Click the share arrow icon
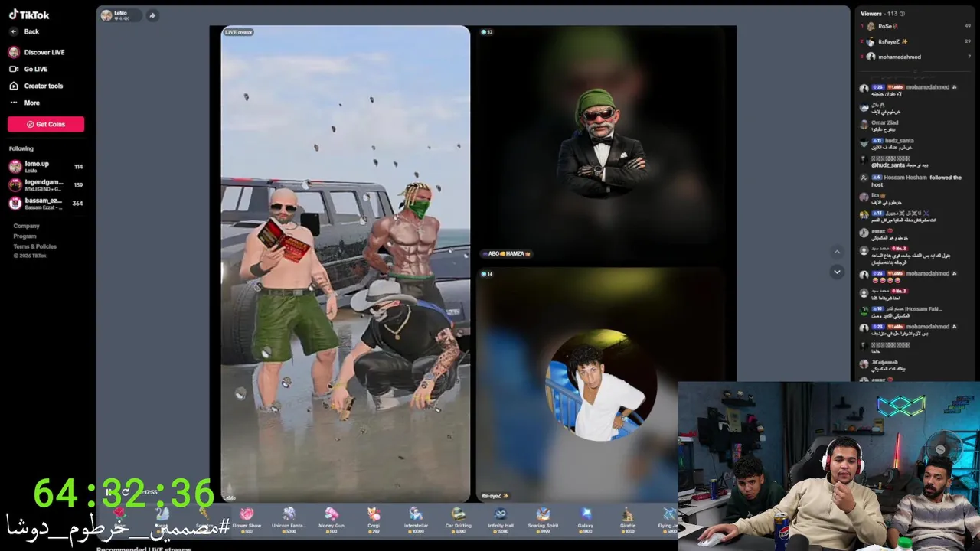The image size is (980, 551). pyautogui.click(x=152, y=15)
